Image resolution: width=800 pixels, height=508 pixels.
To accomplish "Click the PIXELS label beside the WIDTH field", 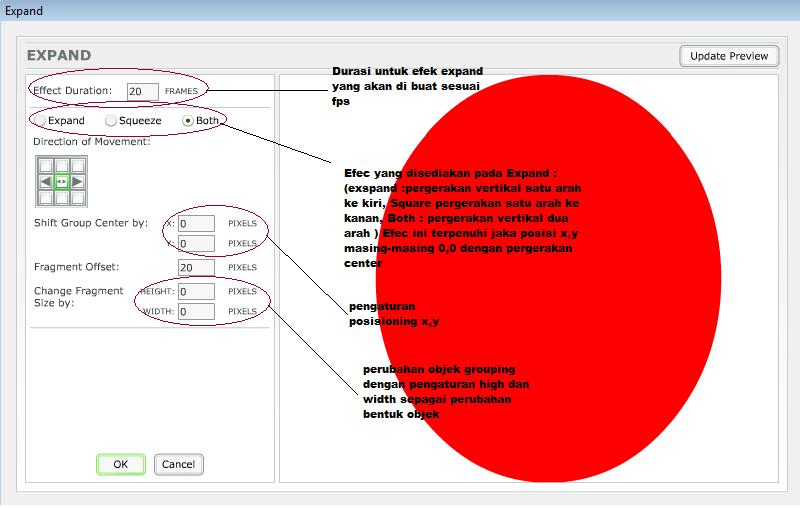I will pyautogui.click(x=242, y=311).
